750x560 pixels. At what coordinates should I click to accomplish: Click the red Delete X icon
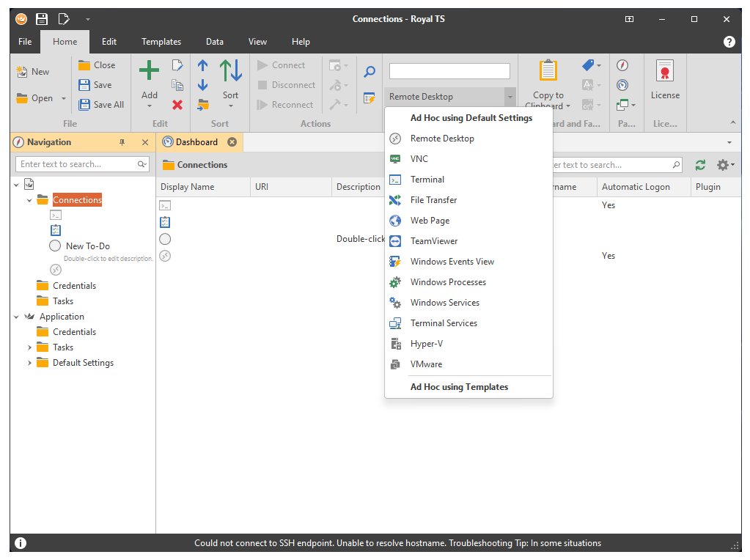pos(177,105)
